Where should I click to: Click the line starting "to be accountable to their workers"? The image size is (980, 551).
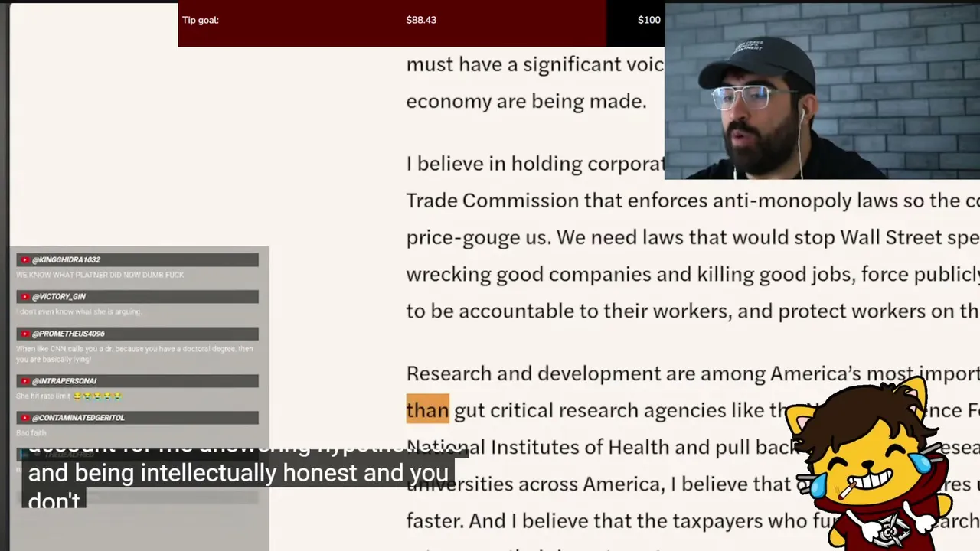click(693, 311)
